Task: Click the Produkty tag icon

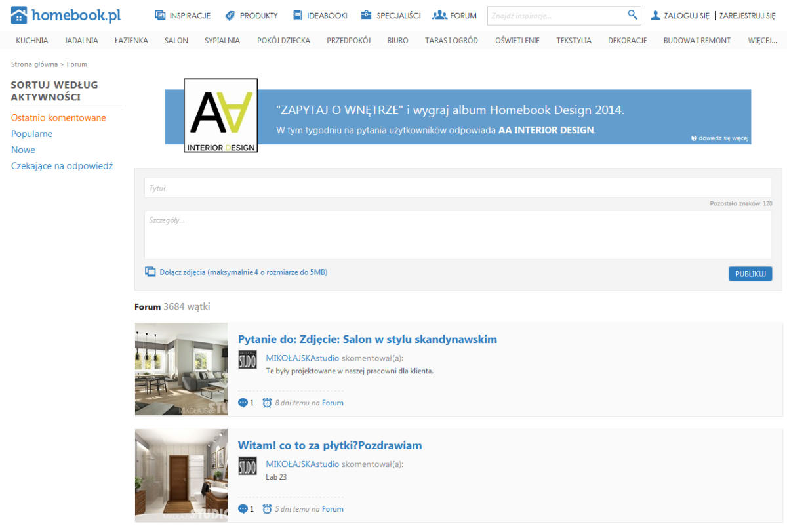Action: coord(230,15)
